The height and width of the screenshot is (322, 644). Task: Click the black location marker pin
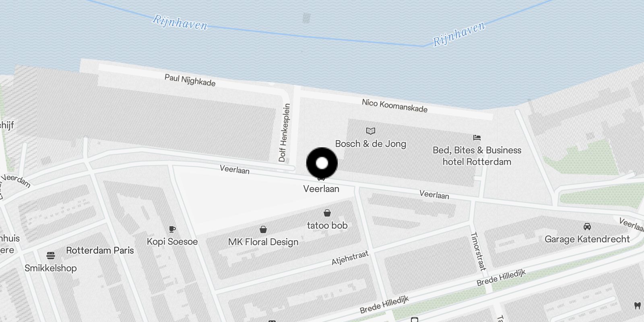(x=322, y=163)
